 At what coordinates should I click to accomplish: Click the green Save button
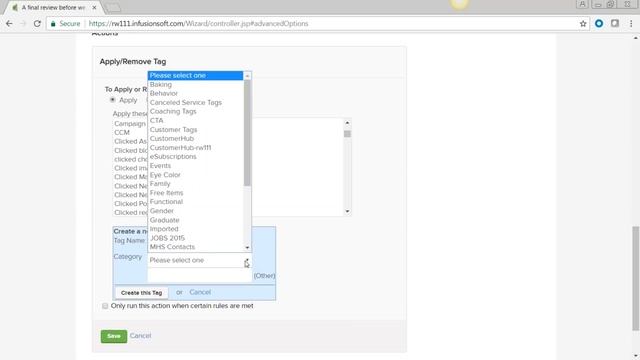[x=114, y=336]
